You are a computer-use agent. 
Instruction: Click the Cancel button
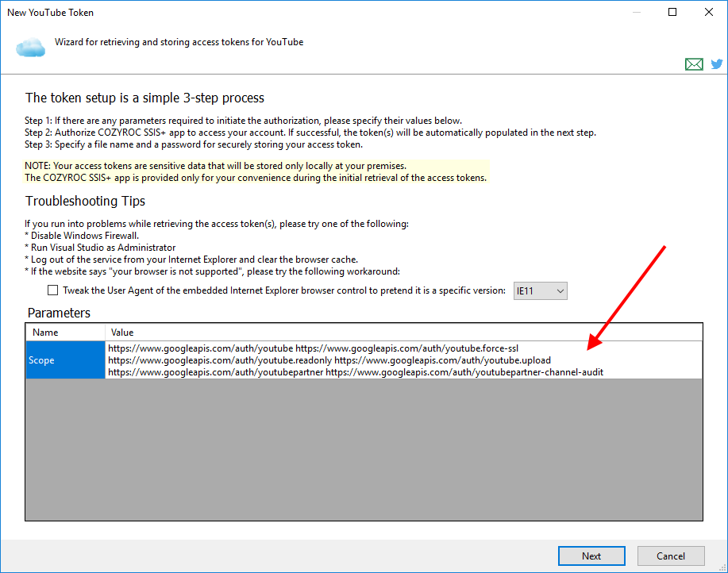[x=670, y=556]
